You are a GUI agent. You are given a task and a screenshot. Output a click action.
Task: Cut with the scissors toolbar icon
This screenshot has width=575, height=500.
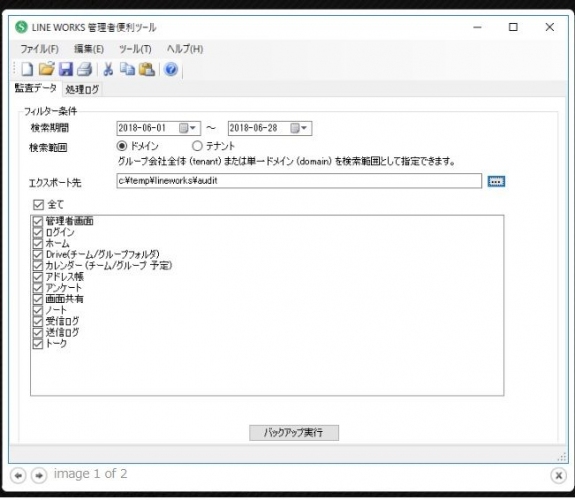pos(108,69)
